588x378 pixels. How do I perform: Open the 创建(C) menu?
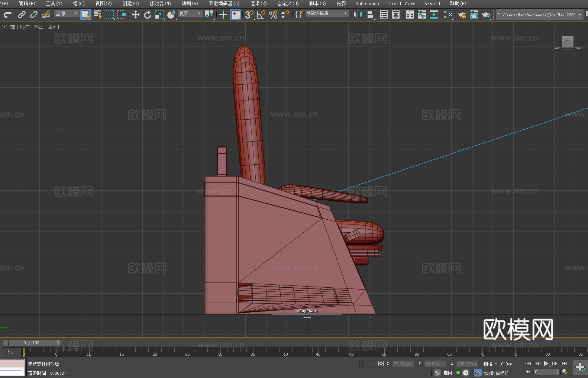130,3
